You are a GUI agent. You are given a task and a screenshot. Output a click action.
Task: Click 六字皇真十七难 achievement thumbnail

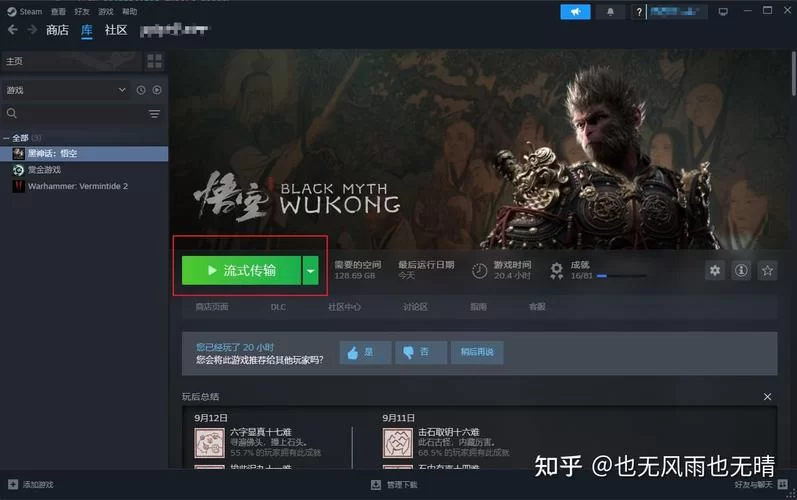coord(209,443)
